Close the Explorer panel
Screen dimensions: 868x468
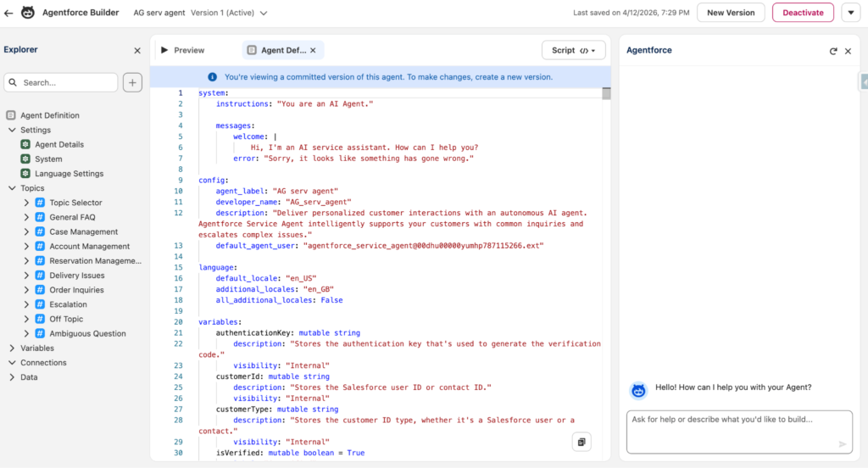pyautogui.click(x=137, y=51)
